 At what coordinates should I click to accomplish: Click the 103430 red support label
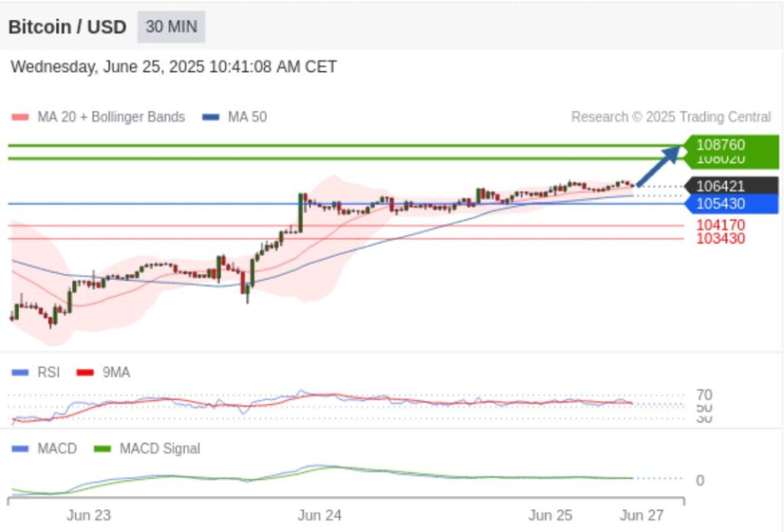pos(720,239)
